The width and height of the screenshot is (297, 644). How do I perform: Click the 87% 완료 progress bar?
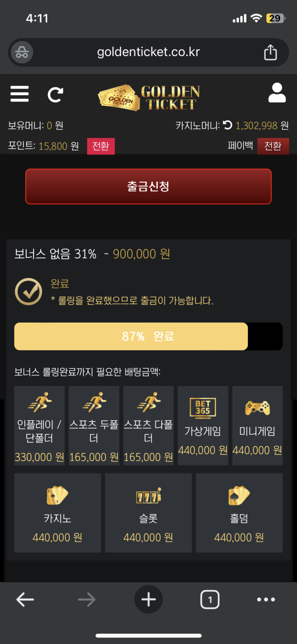(x=148, y=337)
